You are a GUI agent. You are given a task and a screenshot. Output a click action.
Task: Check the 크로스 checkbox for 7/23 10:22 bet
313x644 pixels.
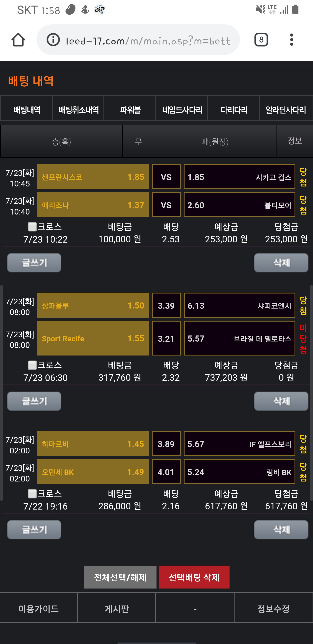[32, 227]
